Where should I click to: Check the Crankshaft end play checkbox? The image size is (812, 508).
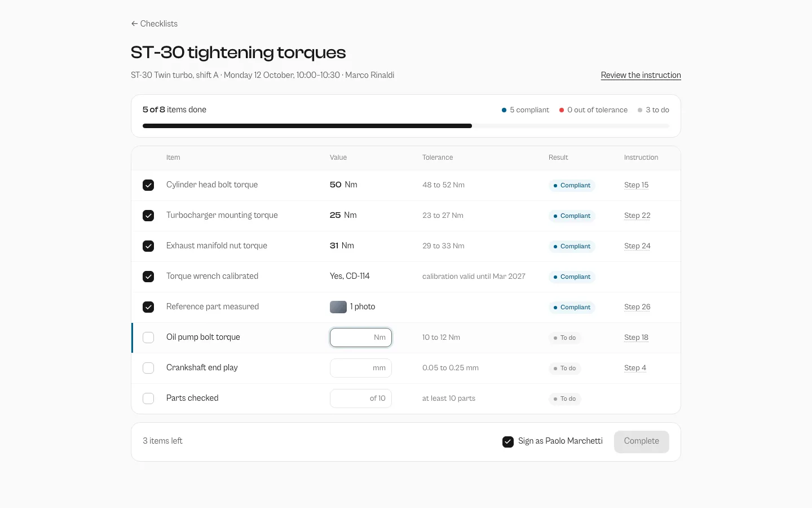pos(148,368)
